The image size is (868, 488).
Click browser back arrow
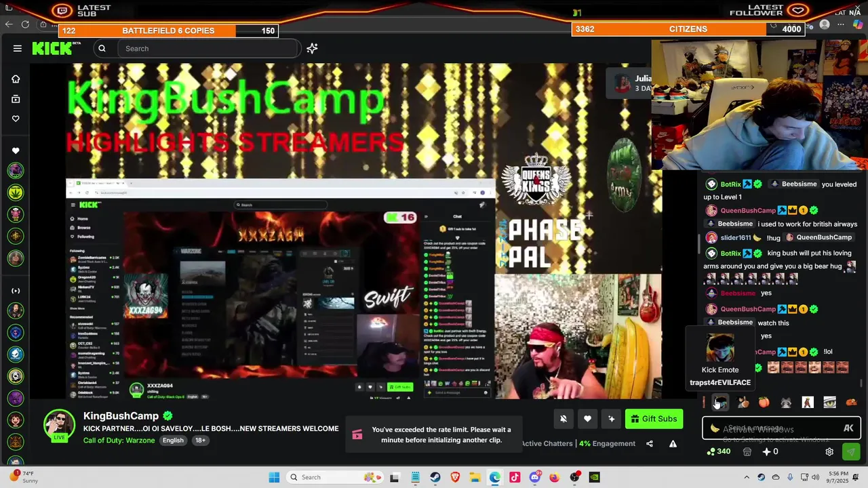point(9,24)
